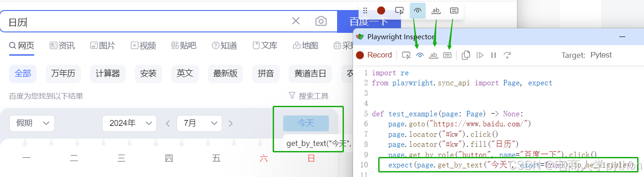The height and width of the screenshot is (177, 644).
Task: Switch to the 图片 tab
Action: tap(103, 46)
